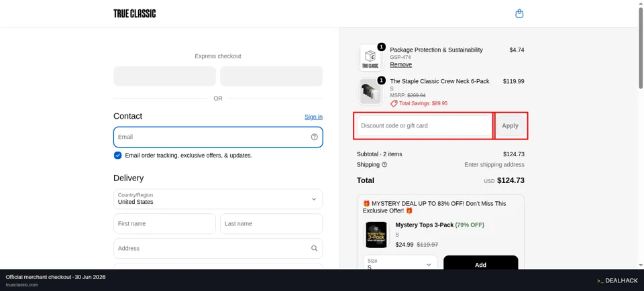Click the 'Total Savings: $89.95' text
644x291 pixels.
(423, 103)
